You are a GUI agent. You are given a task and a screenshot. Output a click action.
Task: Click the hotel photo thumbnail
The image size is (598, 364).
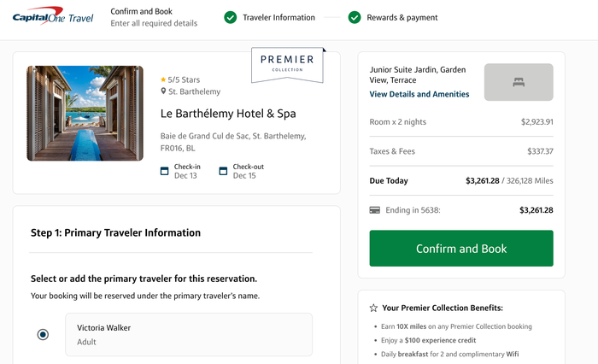[85, 114]
